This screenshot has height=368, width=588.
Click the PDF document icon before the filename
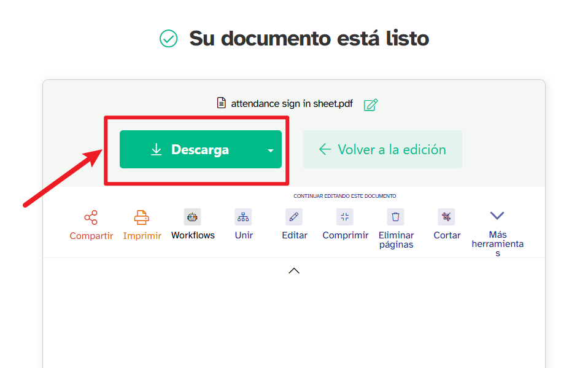pyautogui.click(x=222, y=103)
